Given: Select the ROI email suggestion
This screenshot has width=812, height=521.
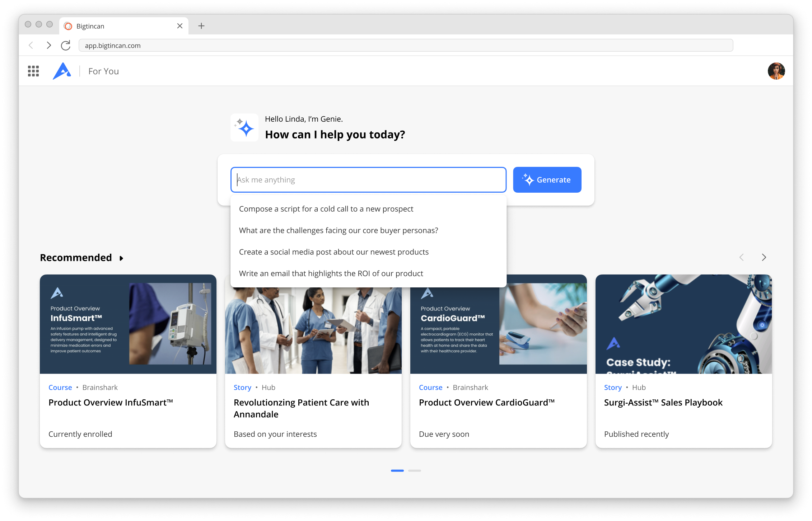Looking at the screenshot, I should (x=331, y=273).
